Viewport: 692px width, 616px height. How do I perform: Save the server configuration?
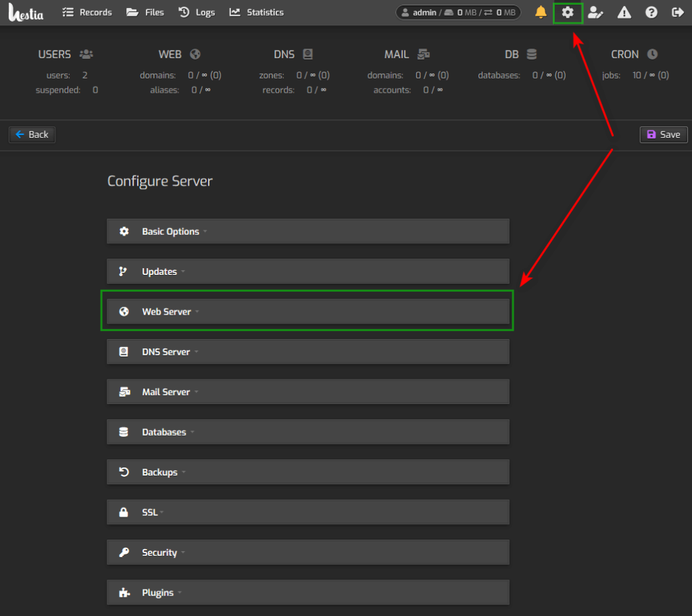[x=663, y=134]
